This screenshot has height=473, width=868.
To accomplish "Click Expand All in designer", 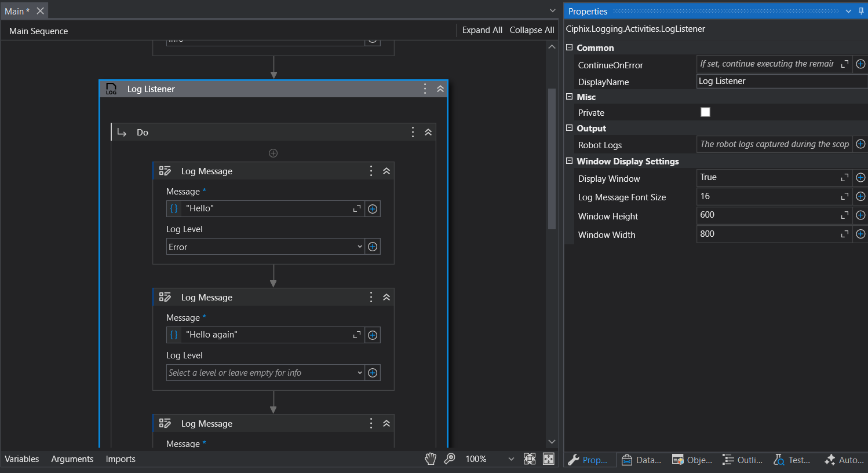I will pyautogui.click(x=482, y=30).
